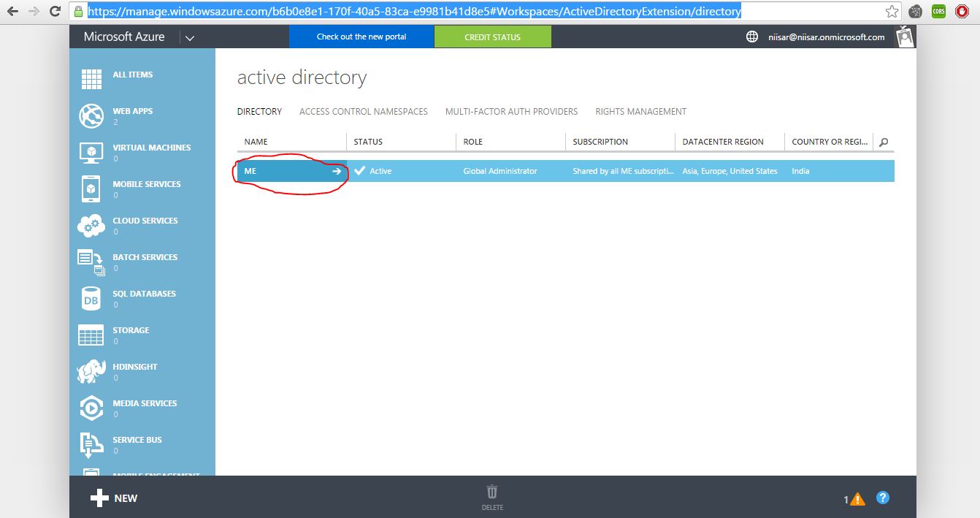Sort by the Name column header

(x=291, y=142)
